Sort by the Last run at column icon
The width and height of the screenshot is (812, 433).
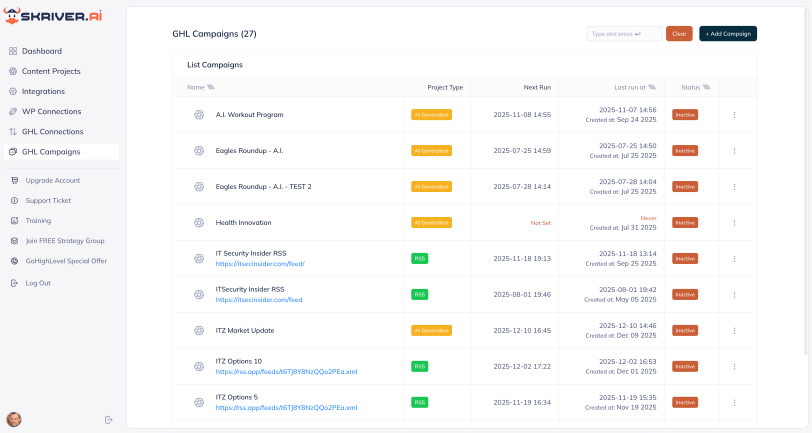click(x=652, y=87)
